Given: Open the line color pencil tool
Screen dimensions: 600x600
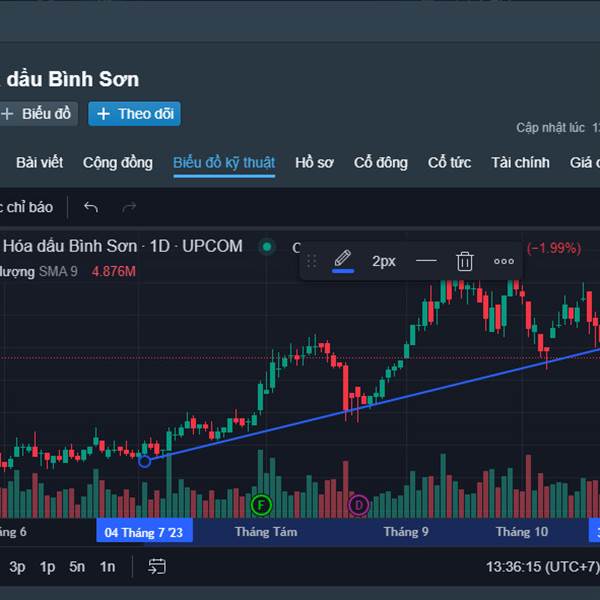Looking at the screenshot, I should point(343,261).
